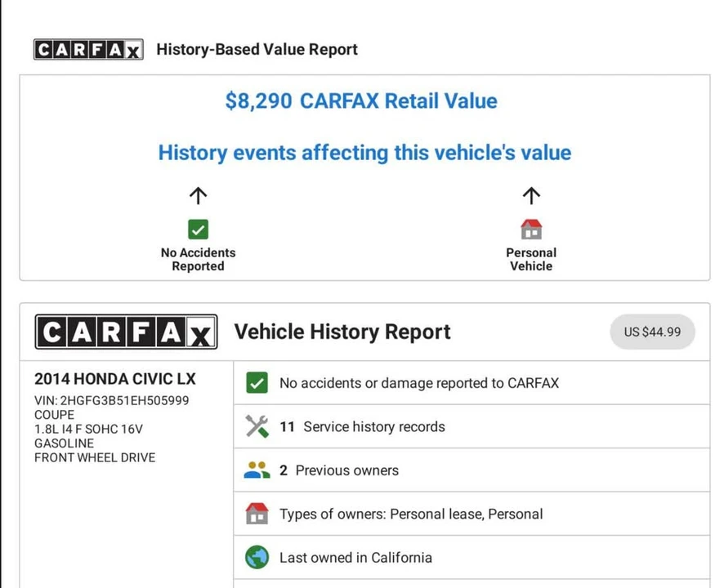Click the green check beside No accidents or damage
Screen dimensions: 724x588
point(257,383)
